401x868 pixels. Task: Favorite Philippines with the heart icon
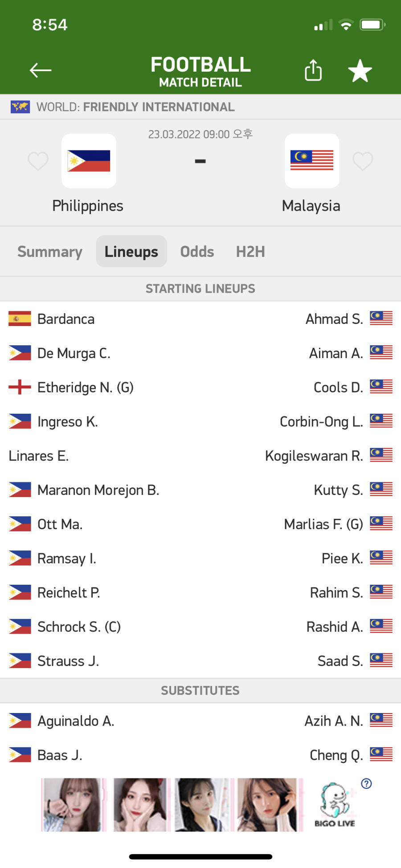coord(38,161)
